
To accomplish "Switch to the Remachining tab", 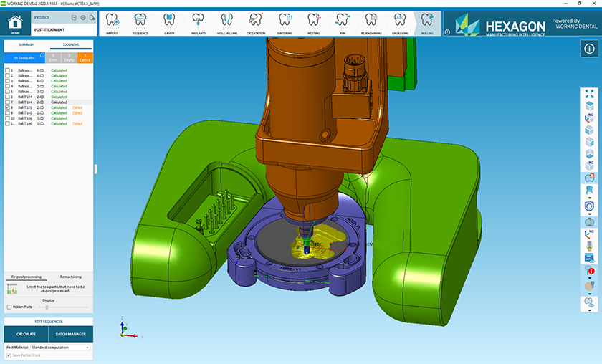I will click(70, 277).
